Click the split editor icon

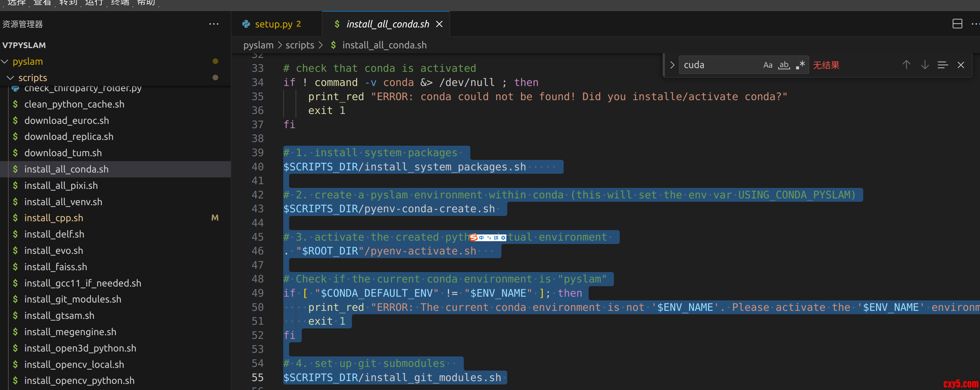957,24
